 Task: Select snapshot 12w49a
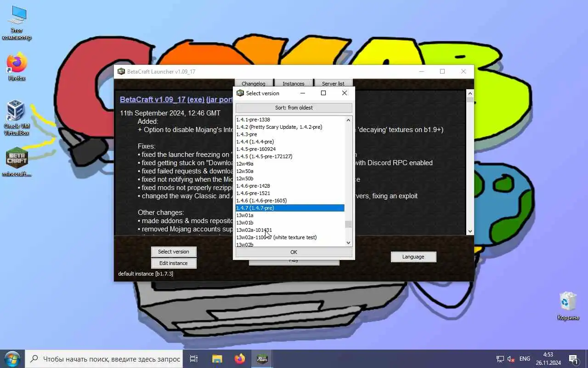point(290,164)
